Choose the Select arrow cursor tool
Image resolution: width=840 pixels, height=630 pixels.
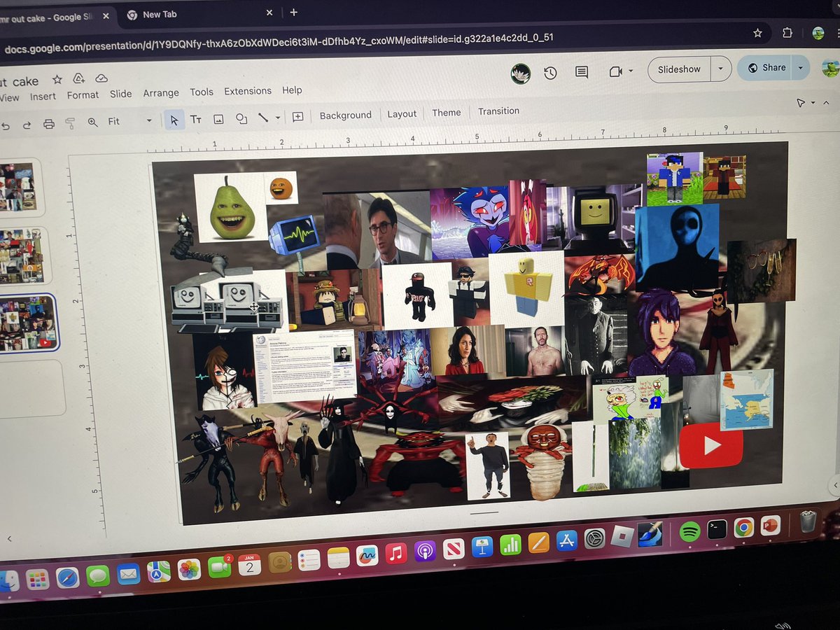click(174, 120)
